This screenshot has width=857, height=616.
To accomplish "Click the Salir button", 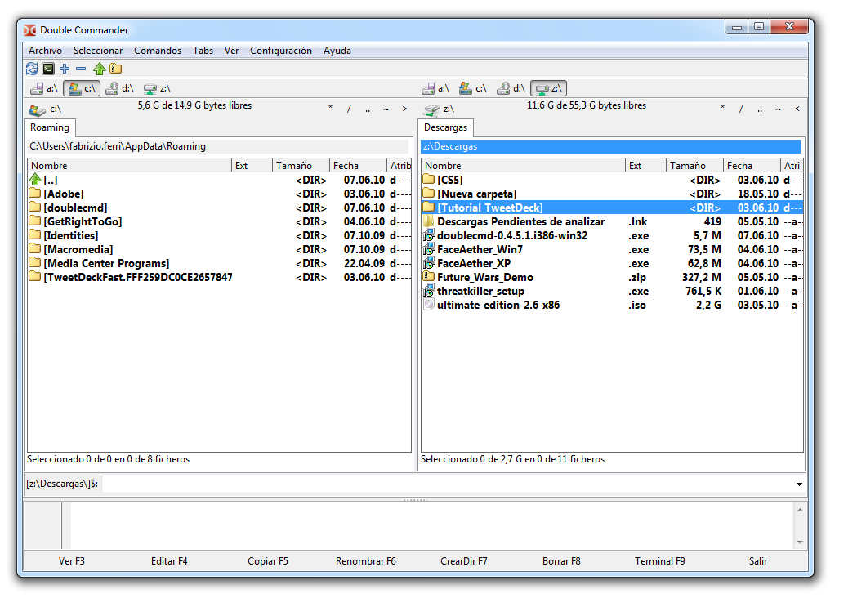I will point(757,560).
